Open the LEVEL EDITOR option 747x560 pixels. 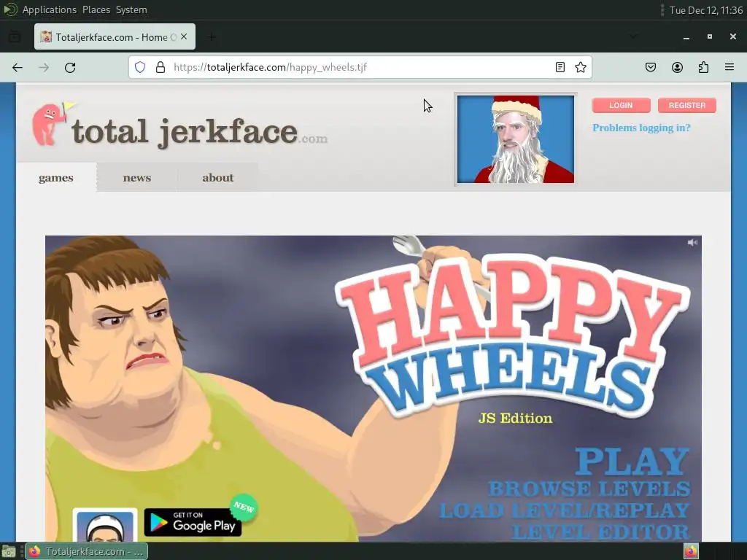[x=601, y=532]
